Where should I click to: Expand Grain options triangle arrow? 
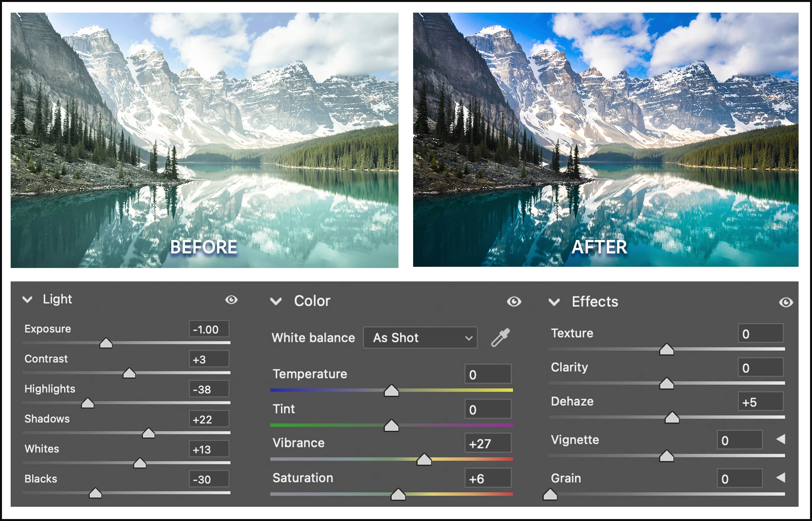tap(780, 478)
